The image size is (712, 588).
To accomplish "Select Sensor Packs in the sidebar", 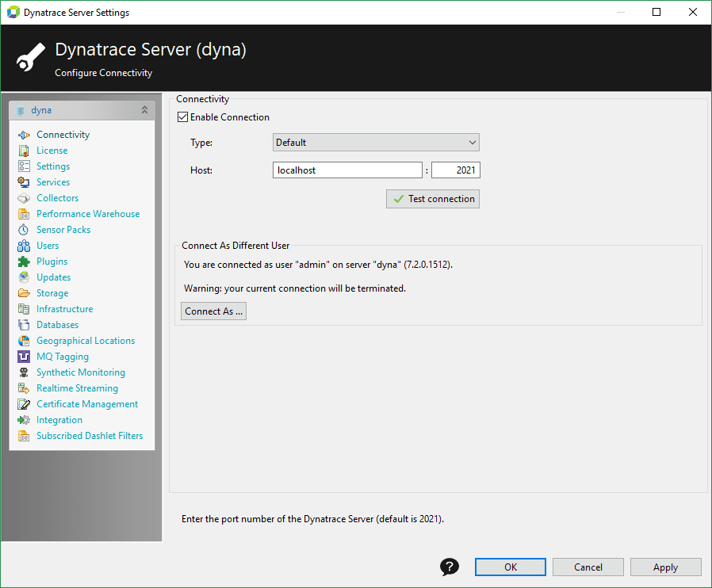I will (x=63, y=230).
